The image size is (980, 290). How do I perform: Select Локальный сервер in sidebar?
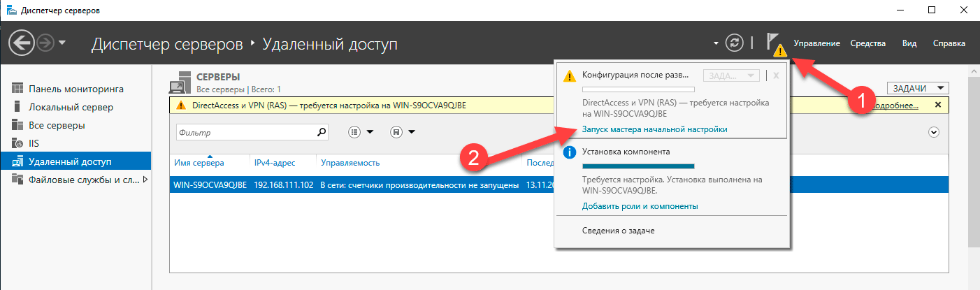coord(71,107)
